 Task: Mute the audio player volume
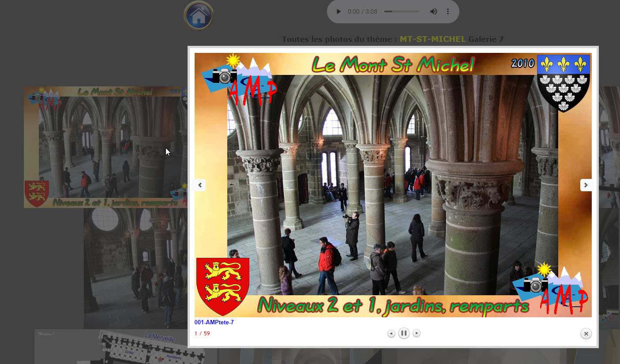coord(434,11)
